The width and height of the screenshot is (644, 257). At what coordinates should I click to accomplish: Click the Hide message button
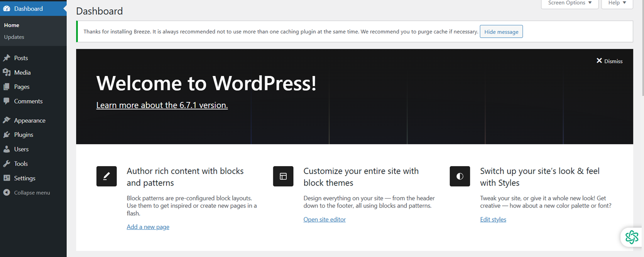coord(501,32)
